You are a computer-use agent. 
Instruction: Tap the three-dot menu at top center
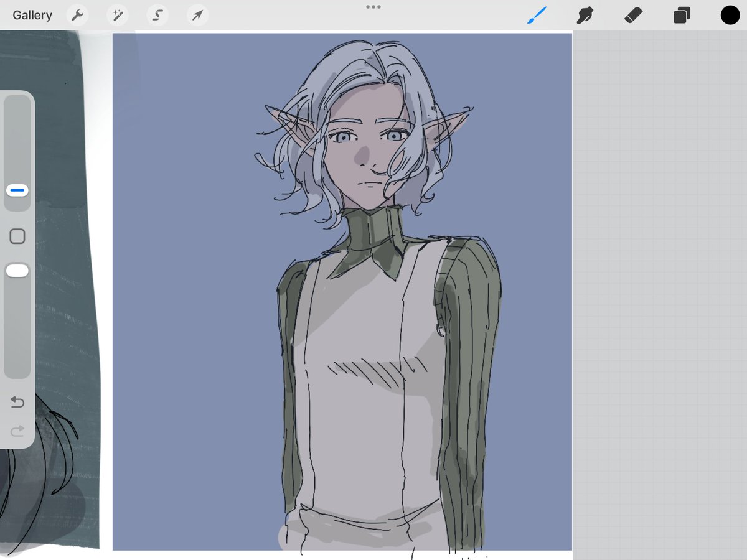(x=374, y=7)
